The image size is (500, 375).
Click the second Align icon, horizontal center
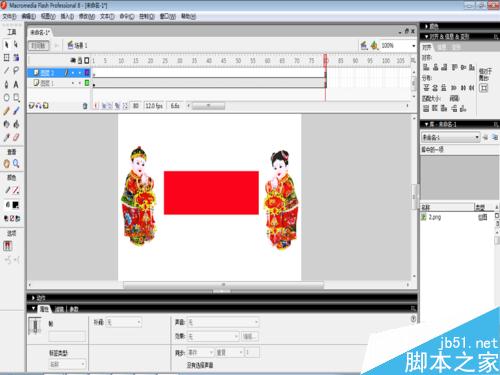[435, 67]
